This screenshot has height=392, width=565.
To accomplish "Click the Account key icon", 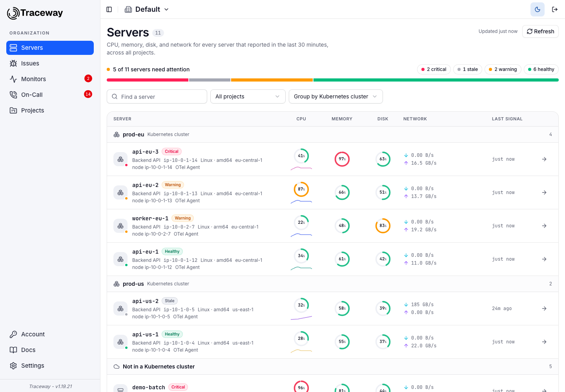I will coord(13,334).
